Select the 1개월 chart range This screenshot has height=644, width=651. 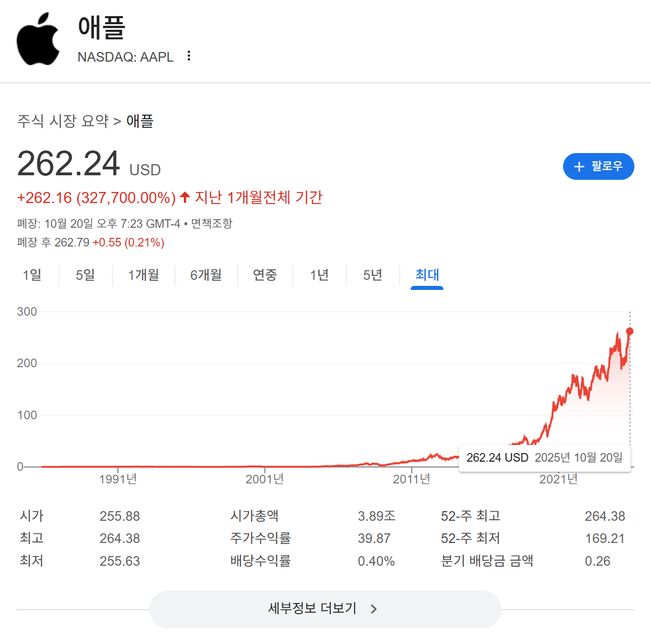coord(143,275)
